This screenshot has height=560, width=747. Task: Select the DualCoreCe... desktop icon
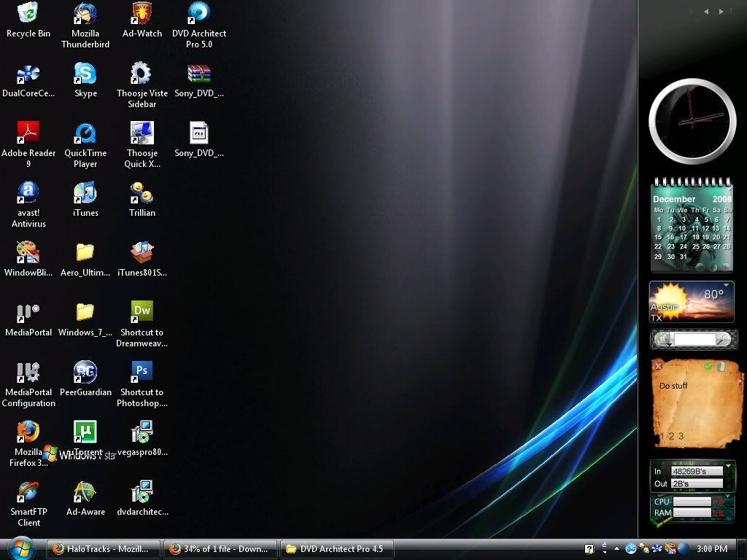pos(28,80)
